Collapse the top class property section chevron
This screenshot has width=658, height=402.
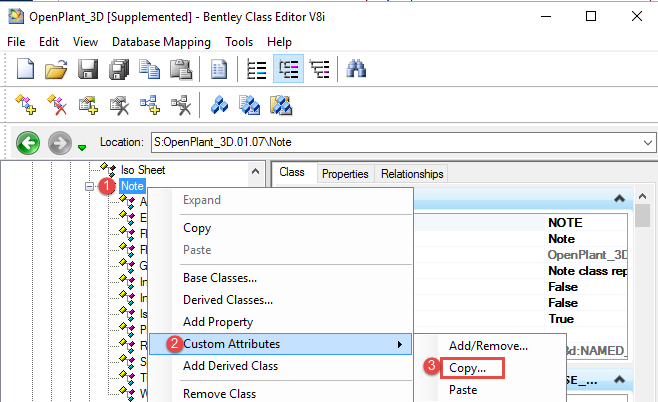(619, 198)
